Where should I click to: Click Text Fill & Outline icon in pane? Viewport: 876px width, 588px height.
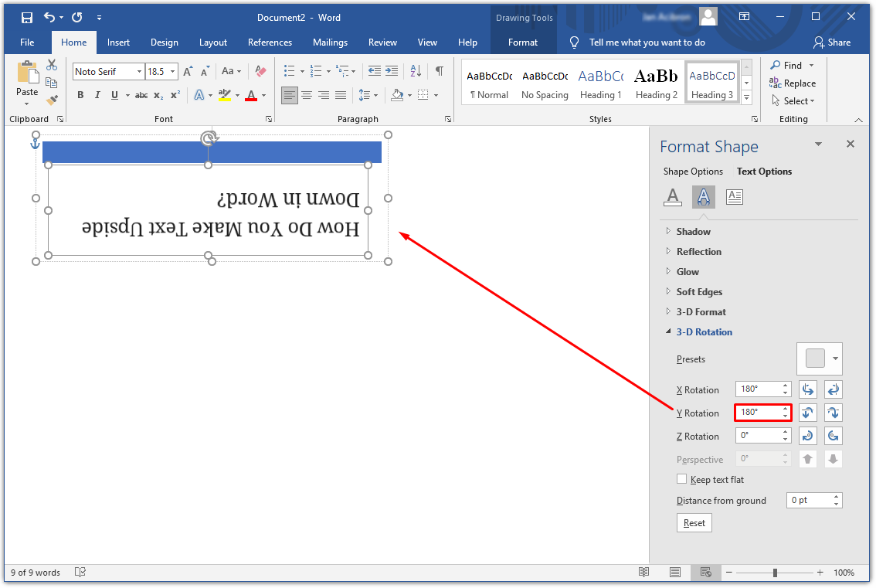pos(672,197)
